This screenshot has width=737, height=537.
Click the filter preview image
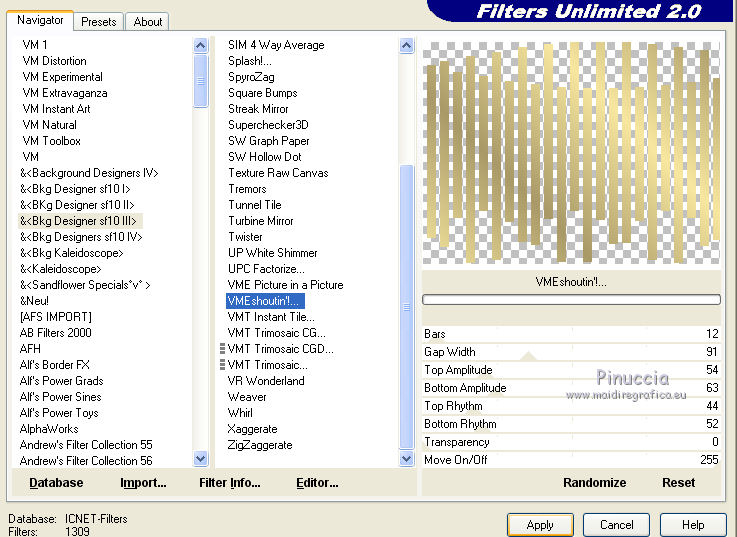coord(571,152)
